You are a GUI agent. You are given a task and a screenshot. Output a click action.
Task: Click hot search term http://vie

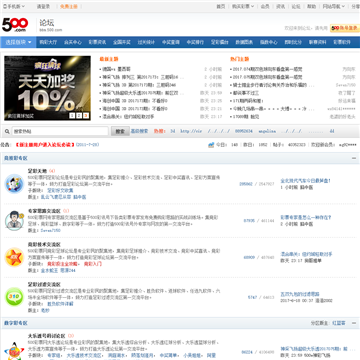(191, 131)
